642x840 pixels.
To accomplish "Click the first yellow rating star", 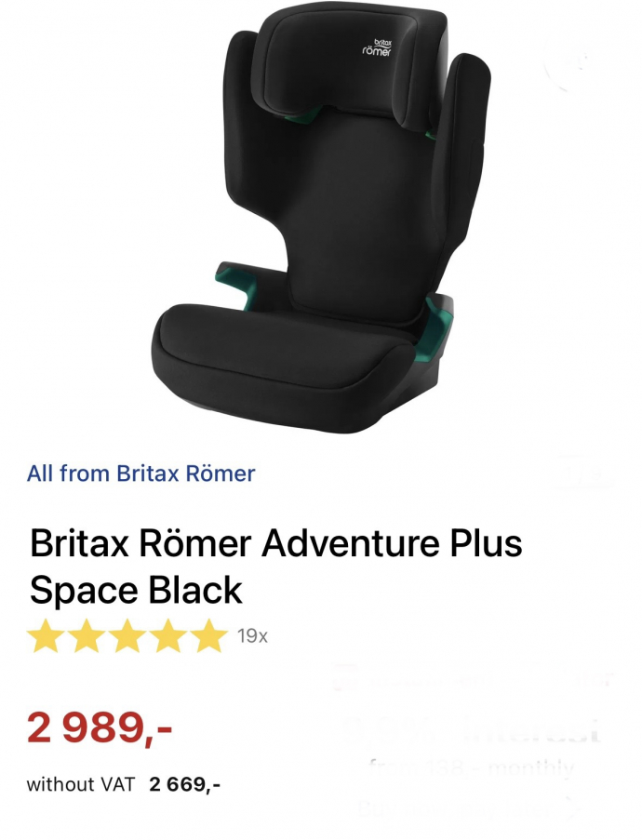I will coord(47,636).
